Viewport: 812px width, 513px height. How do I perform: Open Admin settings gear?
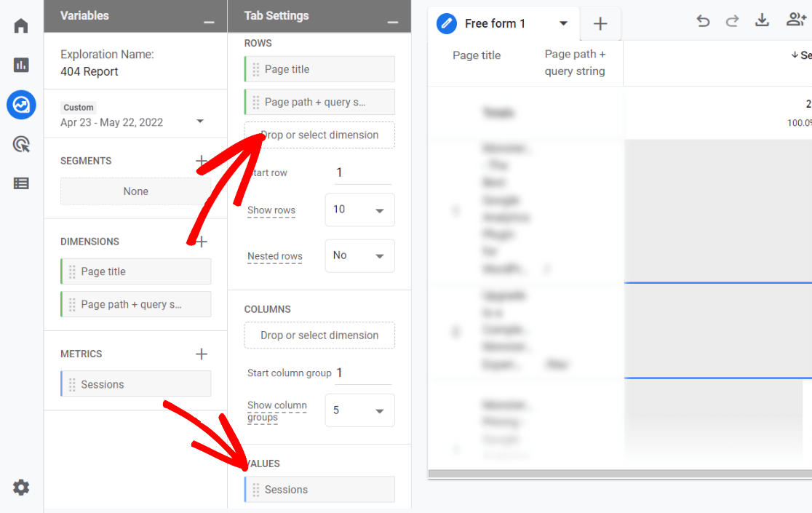(x=21, y=488)
